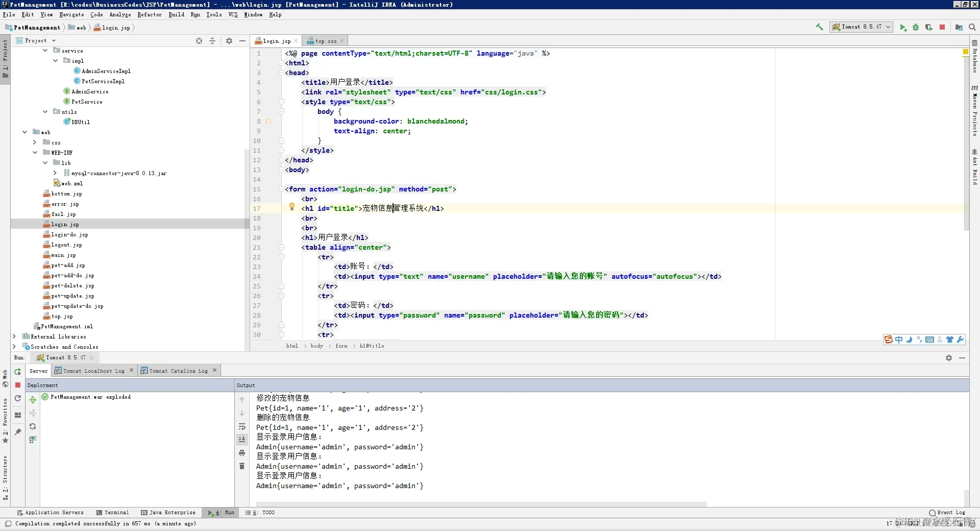980x531 pixels.
Task: Expand the mysql-connector jar node
Action: pyautogui.click(x=55, y=173)
